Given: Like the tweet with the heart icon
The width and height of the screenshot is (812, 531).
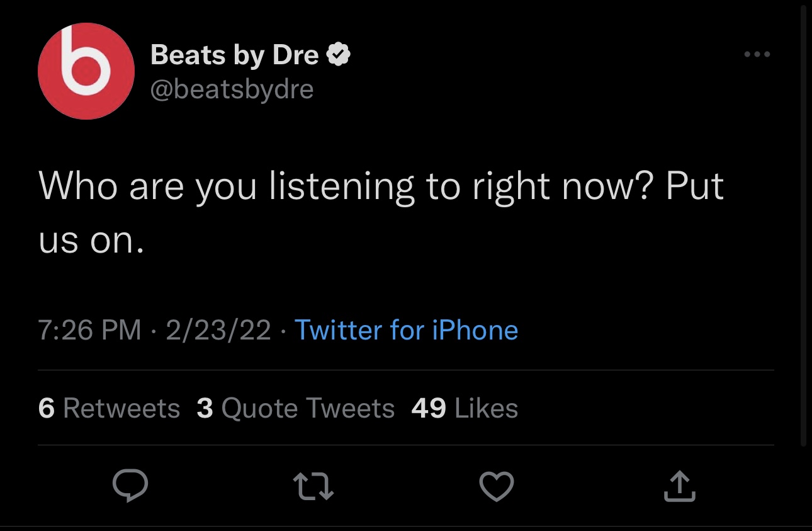Looking at the screenshot, I should (497, 486).
